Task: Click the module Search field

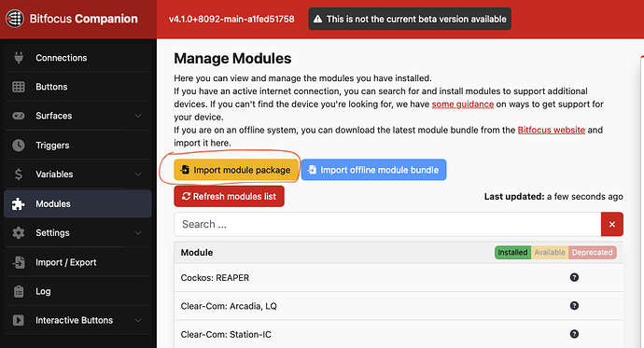Action: (x=387, y=224)
